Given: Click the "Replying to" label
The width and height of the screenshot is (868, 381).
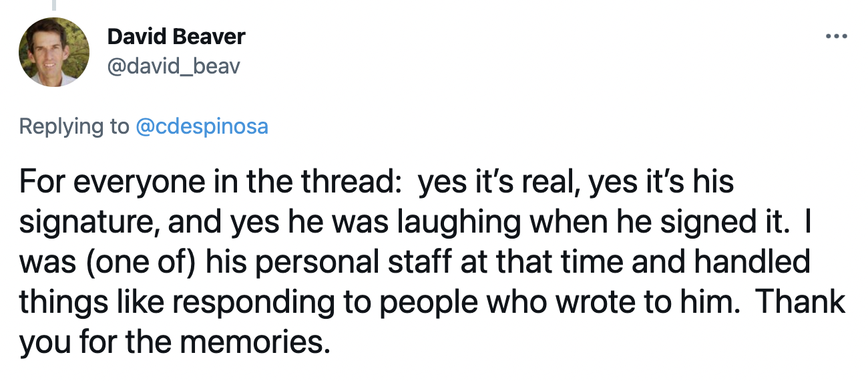Looking at the screenshot, I should pyautogui.click(x=74, y=126).
